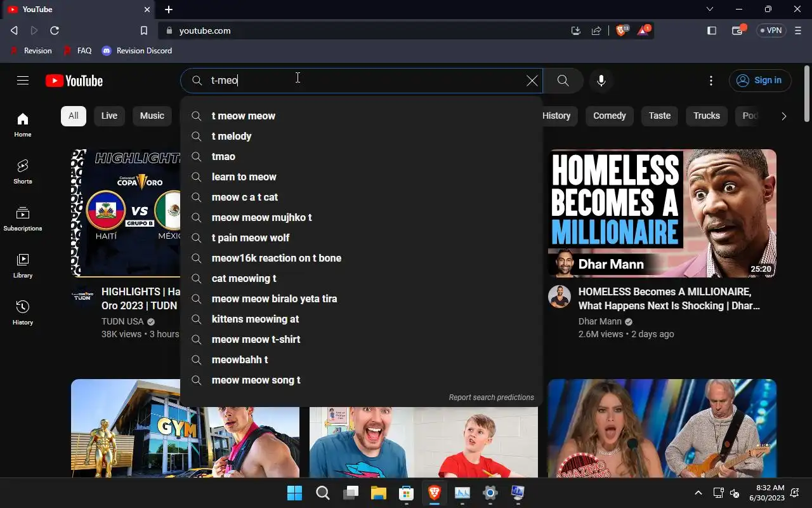Open TUDN USA channel link
Screen dimensions: 812x508
[x=122, y=321]
